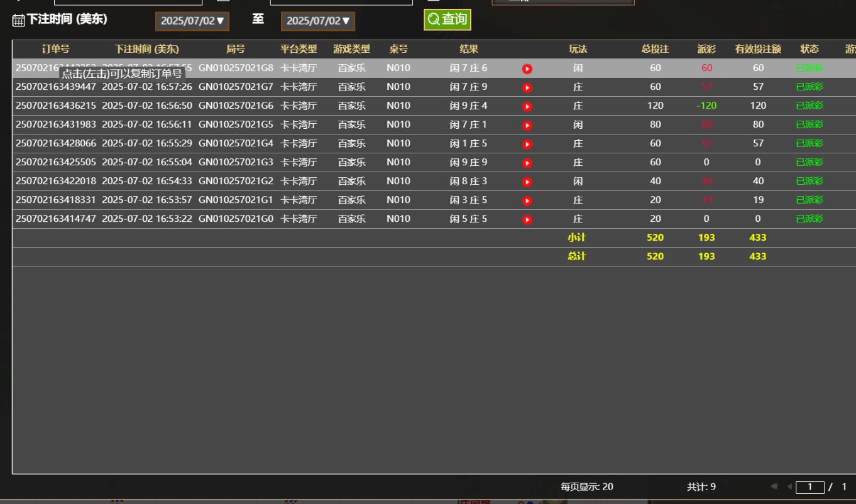Click the 总投注 column header

pyautogui.click(x=655, y=49)
